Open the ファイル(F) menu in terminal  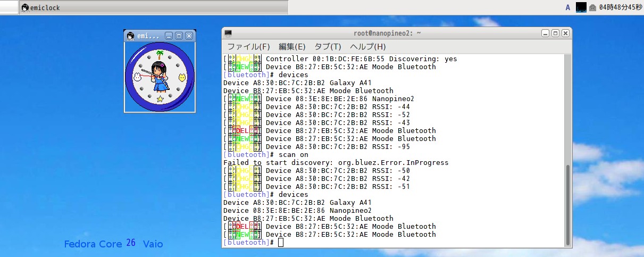248,46
